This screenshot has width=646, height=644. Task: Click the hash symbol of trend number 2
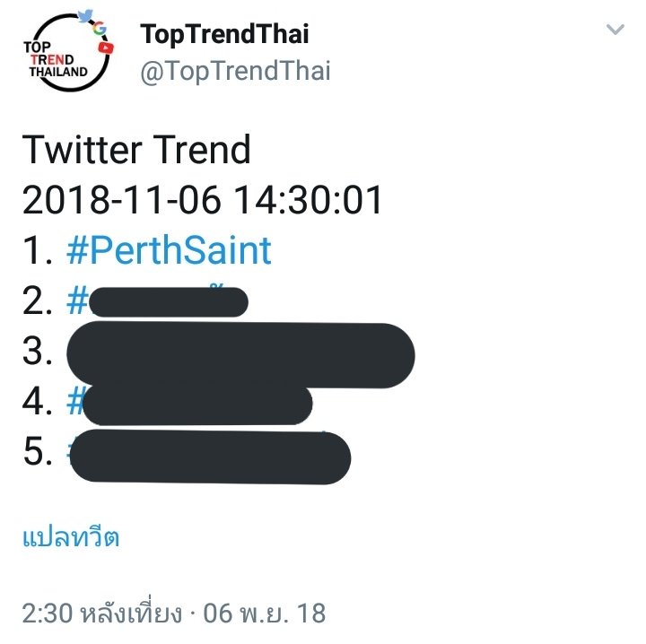coord(77,301)
